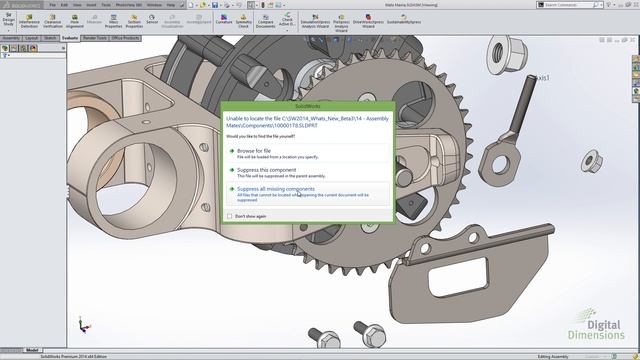
Task: Run Check Active Document
Action: (x=287, y=19)
